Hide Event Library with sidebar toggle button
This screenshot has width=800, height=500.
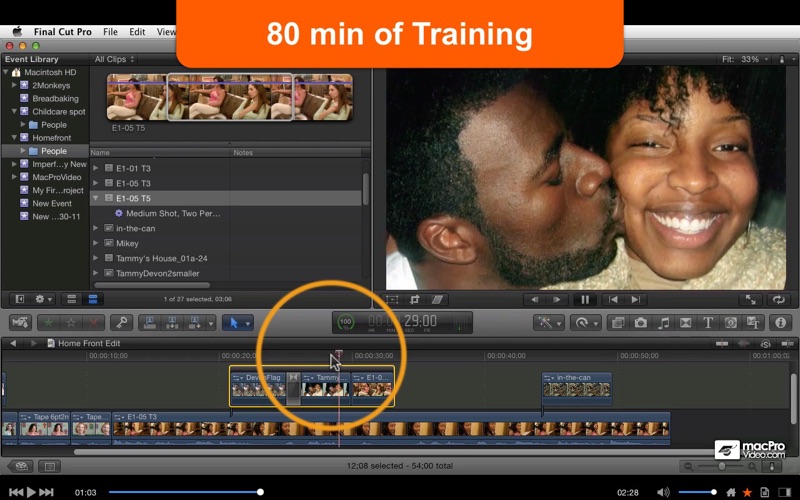[x=20, y=299]
